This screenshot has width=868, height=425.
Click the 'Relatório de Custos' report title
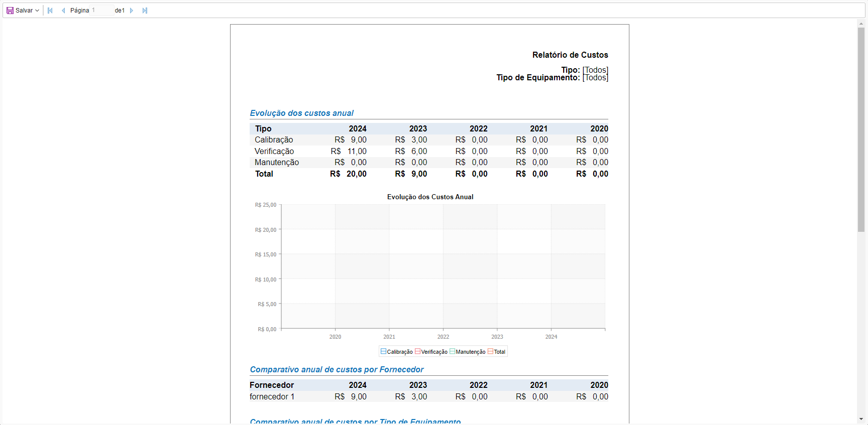coord(570,55)
